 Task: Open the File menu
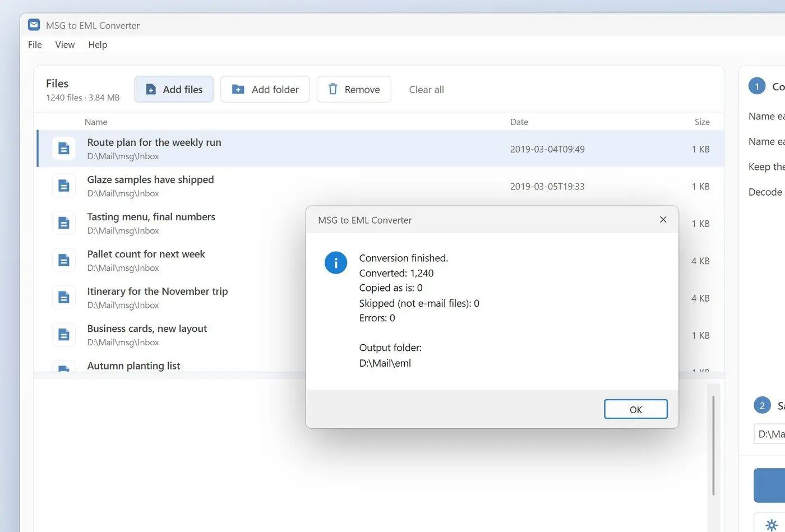pyautogui.click(x=35, y=44)
